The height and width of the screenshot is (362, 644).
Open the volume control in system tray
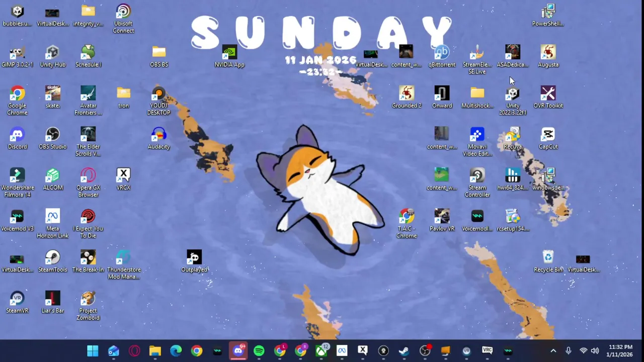pos(595,351)
